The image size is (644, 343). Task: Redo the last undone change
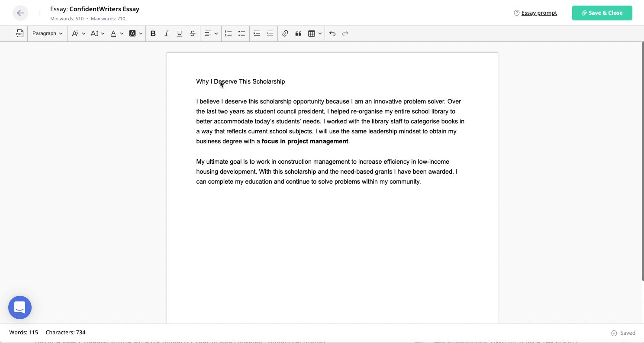[345, 33]
